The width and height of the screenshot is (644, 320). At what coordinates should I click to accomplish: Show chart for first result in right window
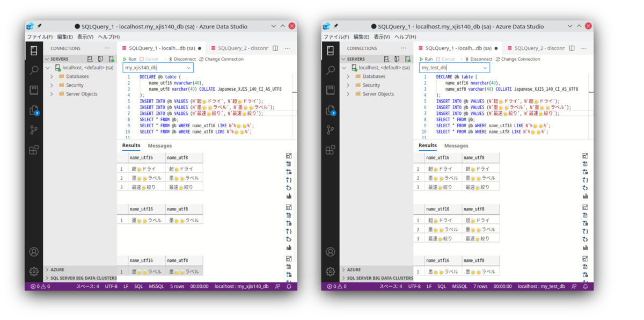click(x=586, y=196)
